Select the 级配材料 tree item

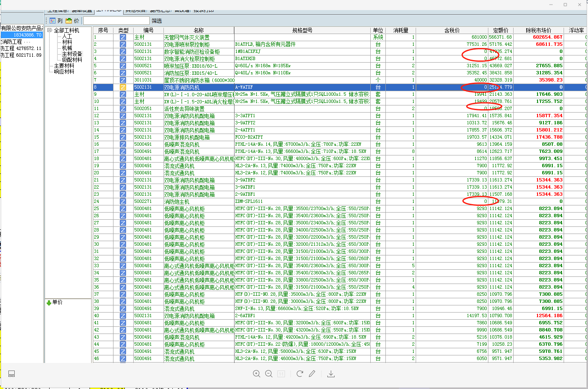point(72,60)
